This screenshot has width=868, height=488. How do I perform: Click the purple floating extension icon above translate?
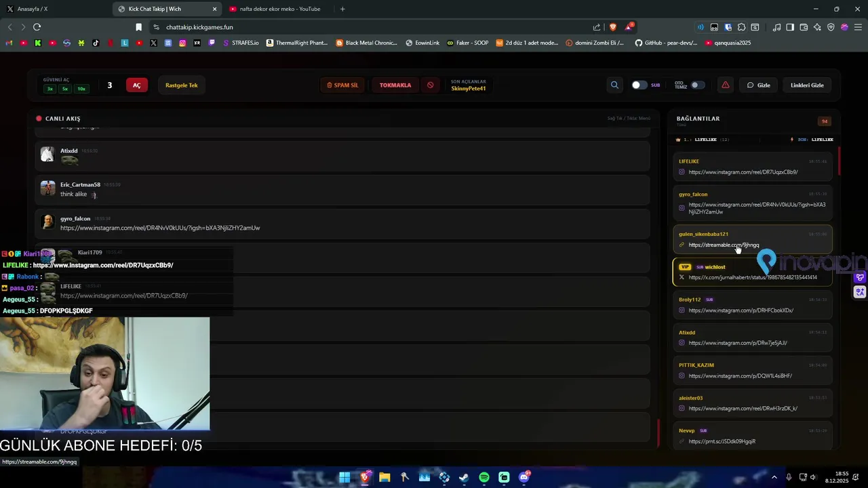pos(860,277)
